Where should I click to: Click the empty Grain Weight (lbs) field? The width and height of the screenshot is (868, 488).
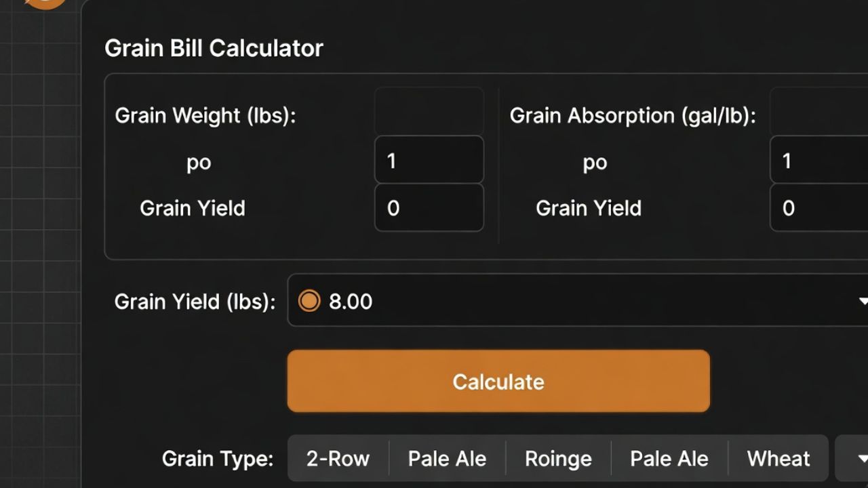coord(429,110)
